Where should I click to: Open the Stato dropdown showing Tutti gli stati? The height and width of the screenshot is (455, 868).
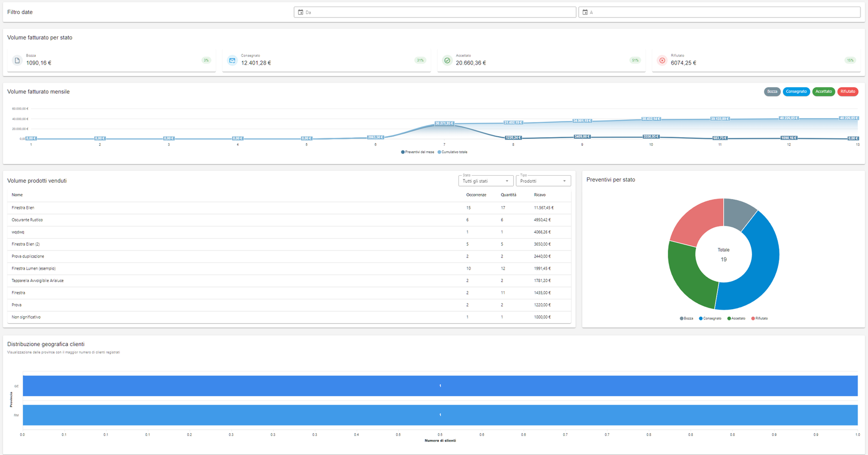[486, 181]
